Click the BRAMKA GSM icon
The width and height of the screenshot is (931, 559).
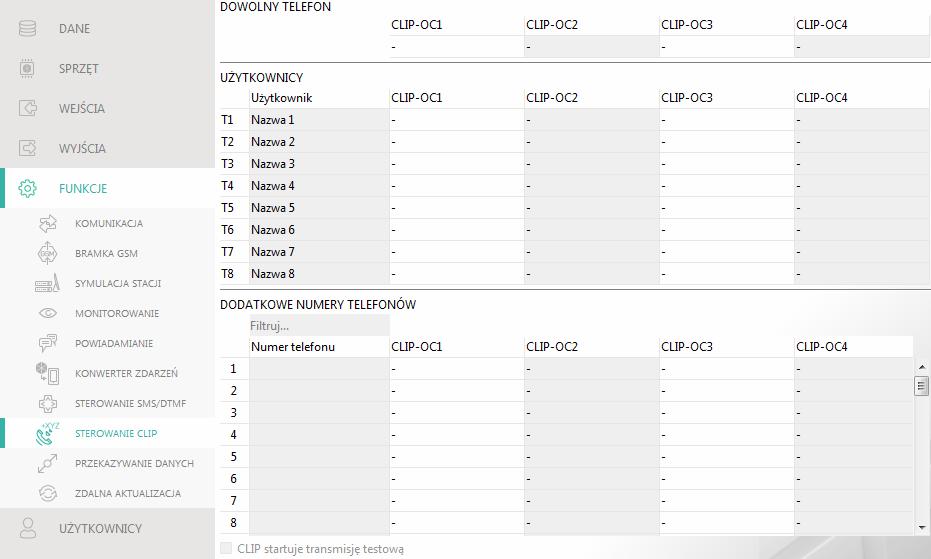48,253
